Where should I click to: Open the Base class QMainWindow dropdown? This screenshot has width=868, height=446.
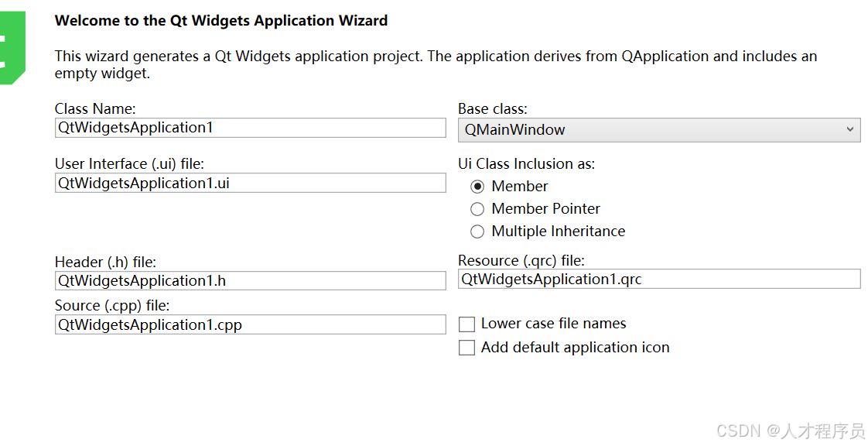[658, 129]
